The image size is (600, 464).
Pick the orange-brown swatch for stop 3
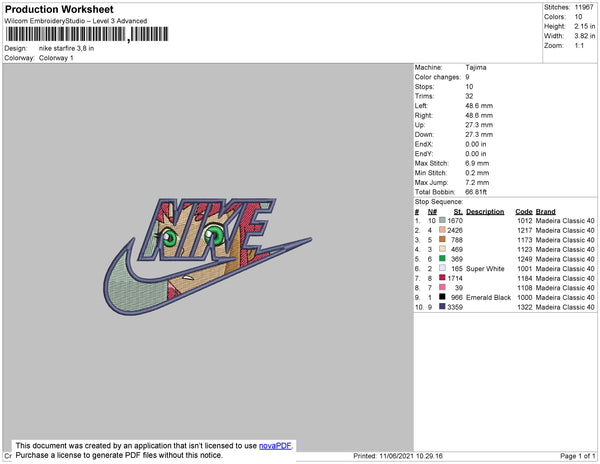click(442, 239)
